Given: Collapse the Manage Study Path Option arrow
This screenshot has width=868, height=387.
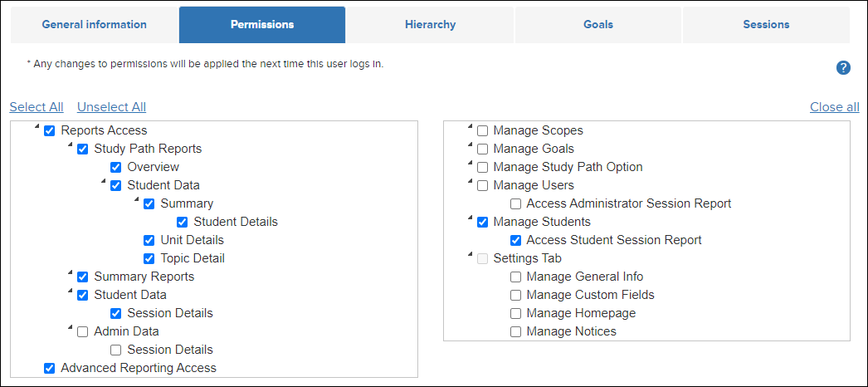Looking at the screenshot, I should [x=470, y=163].
